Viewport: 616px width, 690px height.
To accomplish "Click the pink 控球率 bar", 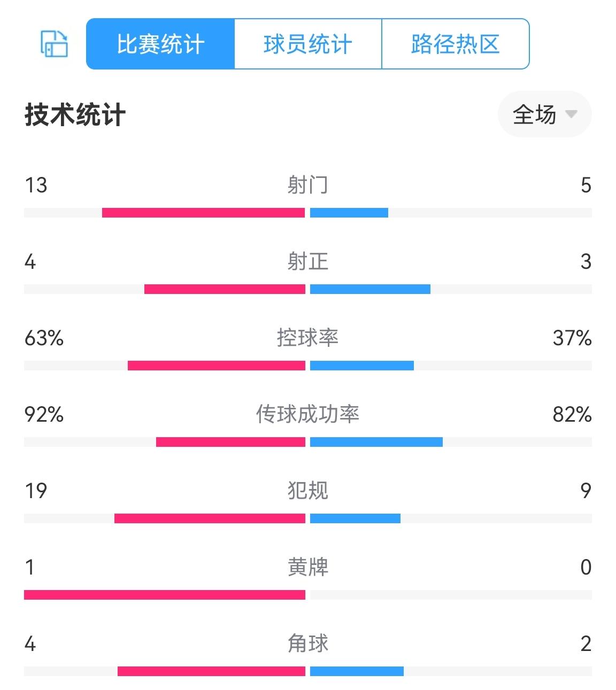I will pos(216,366).
